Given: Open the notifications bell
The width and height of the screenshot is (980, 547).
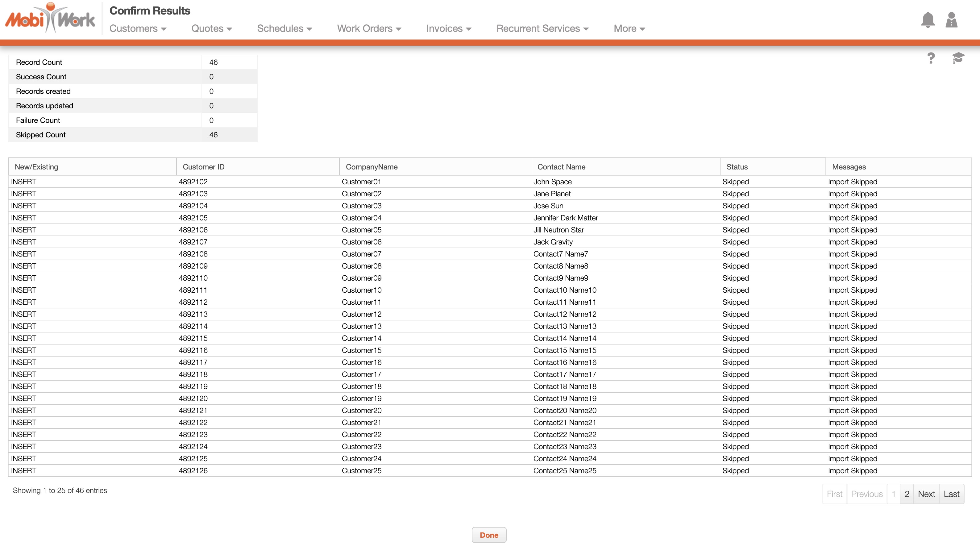Looking at the screenshot, I should pos(928,20).
